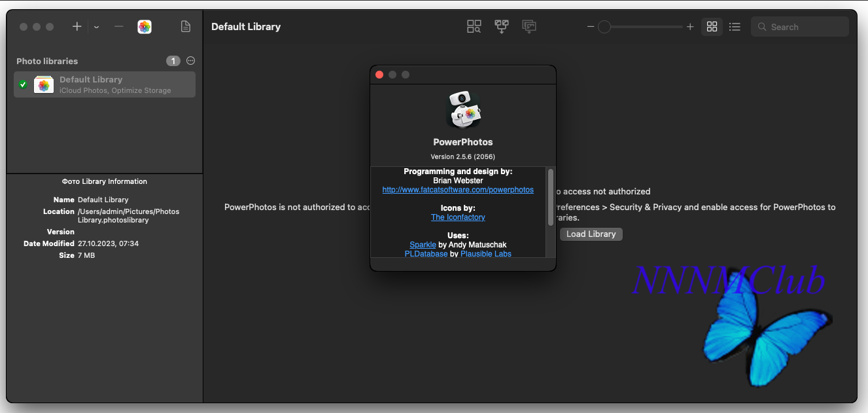868x413 pixels.
Task: Click the Load Library button
Action: [591, 234]
